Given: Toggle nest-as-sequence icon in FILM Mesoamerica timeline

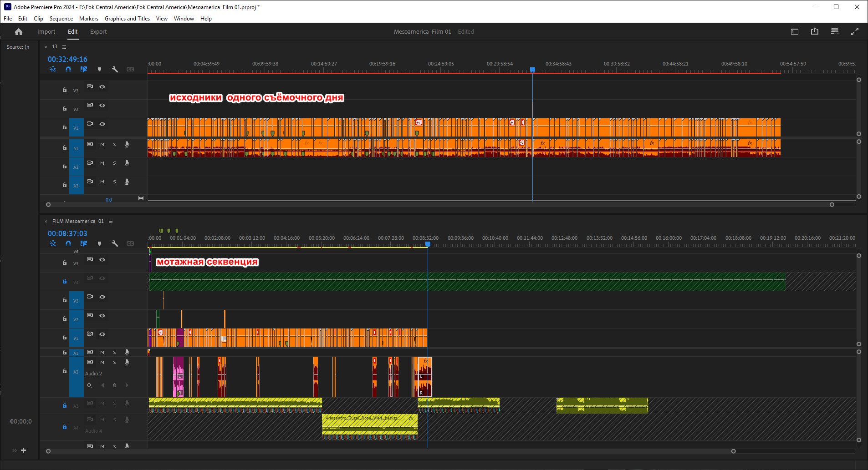Looking at the screenshot, I should pos(53,243).
